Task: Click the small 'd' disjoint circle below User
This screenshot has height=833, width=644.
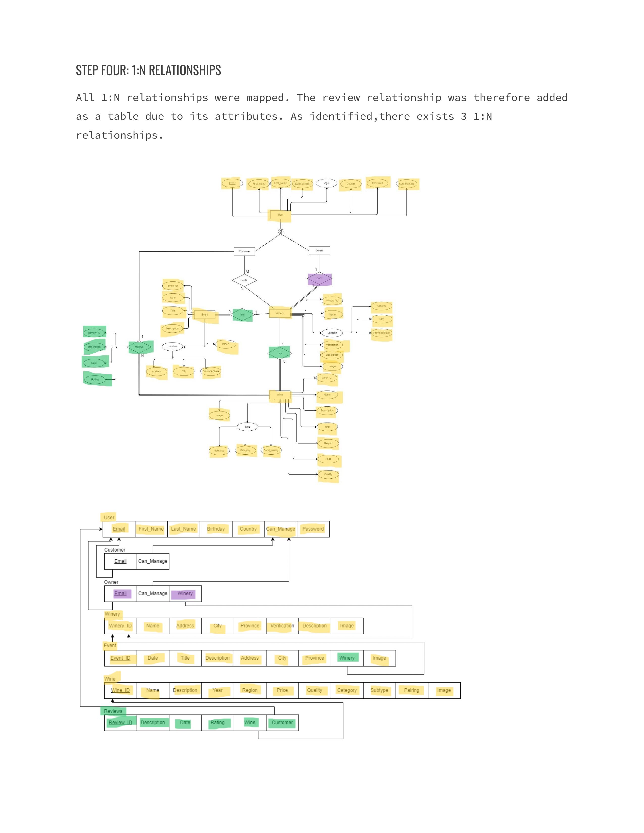Action: coord(281,231)
